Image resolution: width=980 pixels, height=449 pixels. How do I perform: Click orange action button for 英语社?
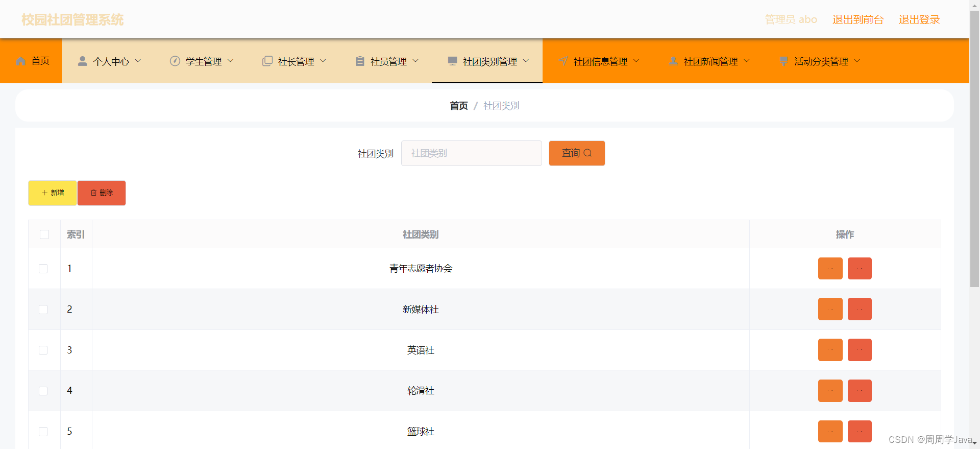[x=830, y=350]
